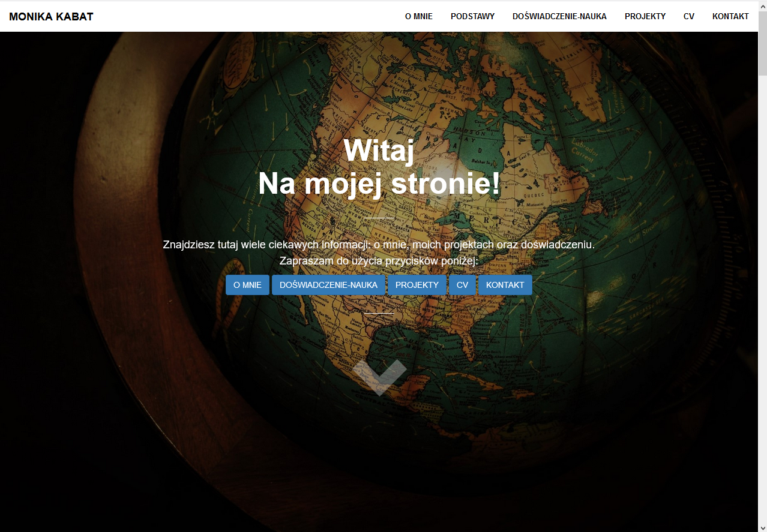Viewport: 767px width, 532px height.
Task: Go to DOŚWIADCZENIE-NAUKA in the top navbar
Action: [559, 16]
